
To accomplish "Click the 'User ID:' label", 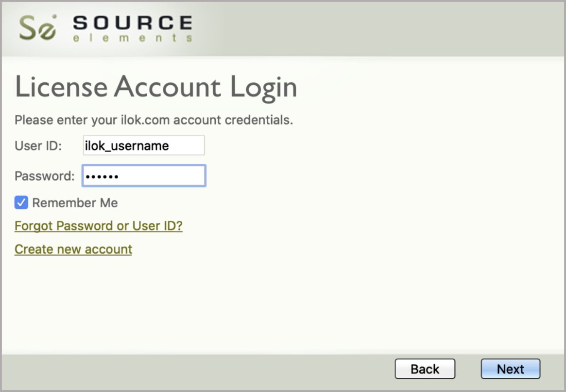I will [x=38, y=146].
